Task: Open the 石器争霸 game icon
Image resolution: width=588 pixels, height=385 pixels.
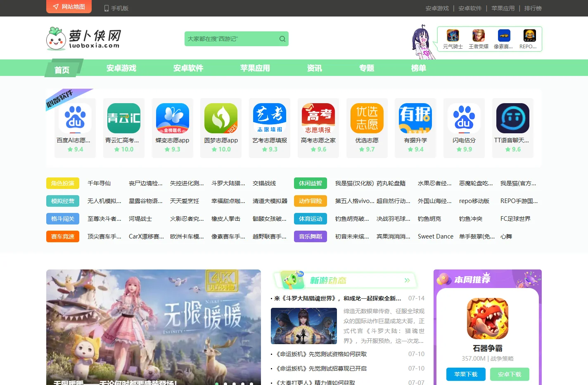Action: click(x=488, y=319)
